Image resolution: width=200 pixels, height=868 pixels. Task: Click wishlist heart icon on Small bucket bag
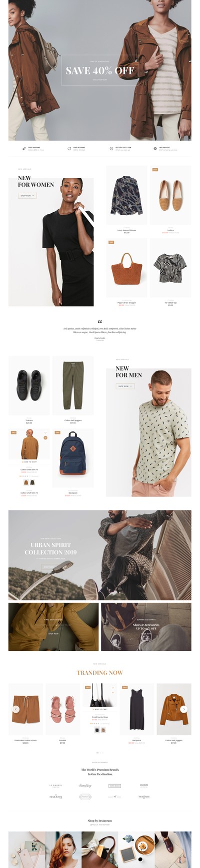click(113, 687)
